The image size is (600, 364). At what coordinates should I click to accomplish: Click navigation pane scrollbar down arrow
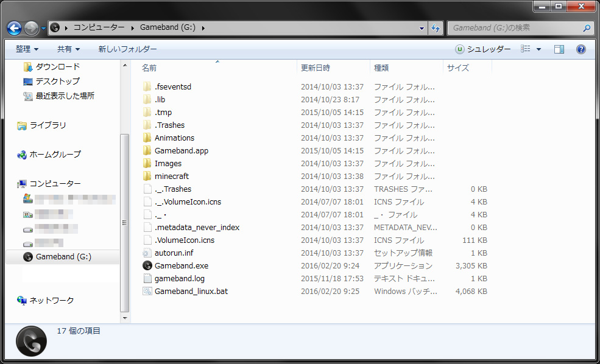tap(125, 318)
